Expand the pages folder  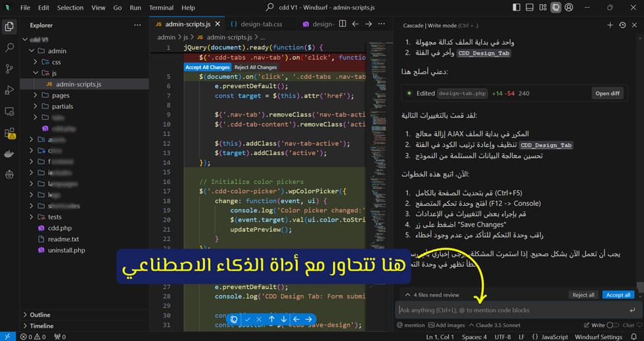tap(35, 95)
